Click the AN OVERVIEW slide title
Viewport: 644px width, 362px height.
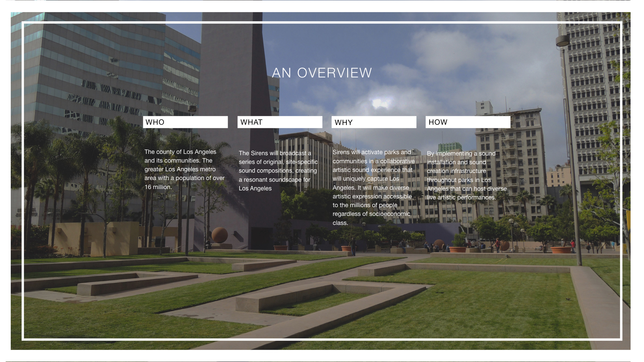[322, 73]
